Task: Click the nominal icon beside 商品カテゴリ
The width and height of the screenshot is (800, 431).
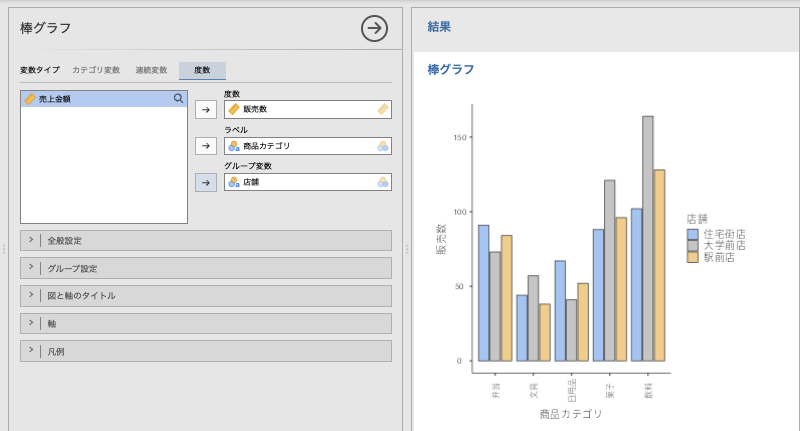Action: click(x=234, y=146)
